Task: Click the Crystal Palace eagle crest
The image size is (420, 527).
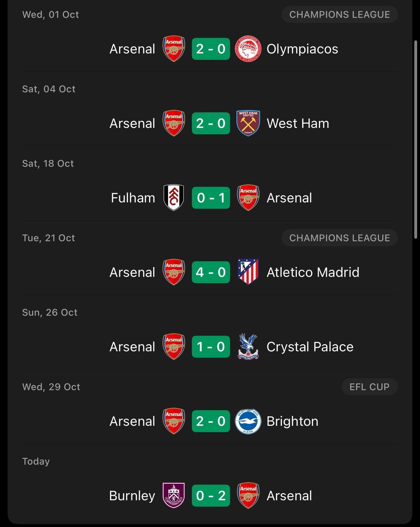Action: pyautogui.click(x=248, y=347)
